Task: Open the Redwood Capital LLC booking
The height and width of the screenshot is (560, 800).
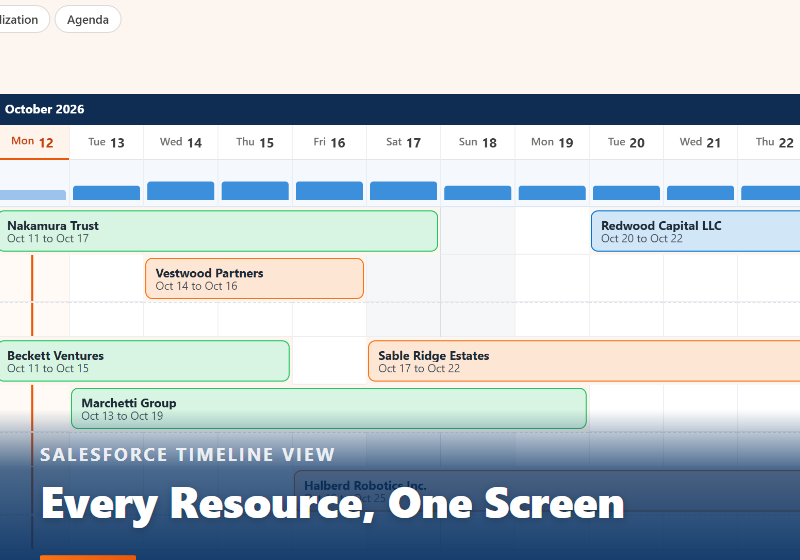Action: tap(695, 231)
